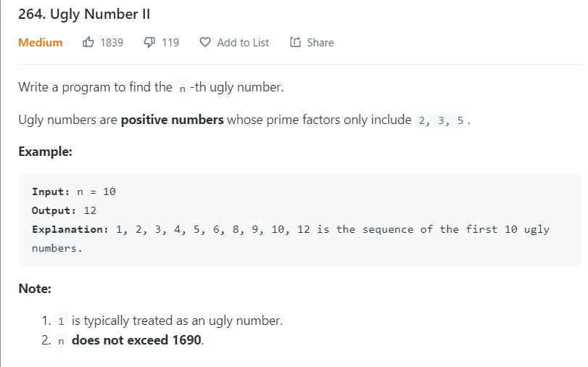Click the thumbs-up like icon
The height and width of the screenshot is (367, 588).
(88, 42)
